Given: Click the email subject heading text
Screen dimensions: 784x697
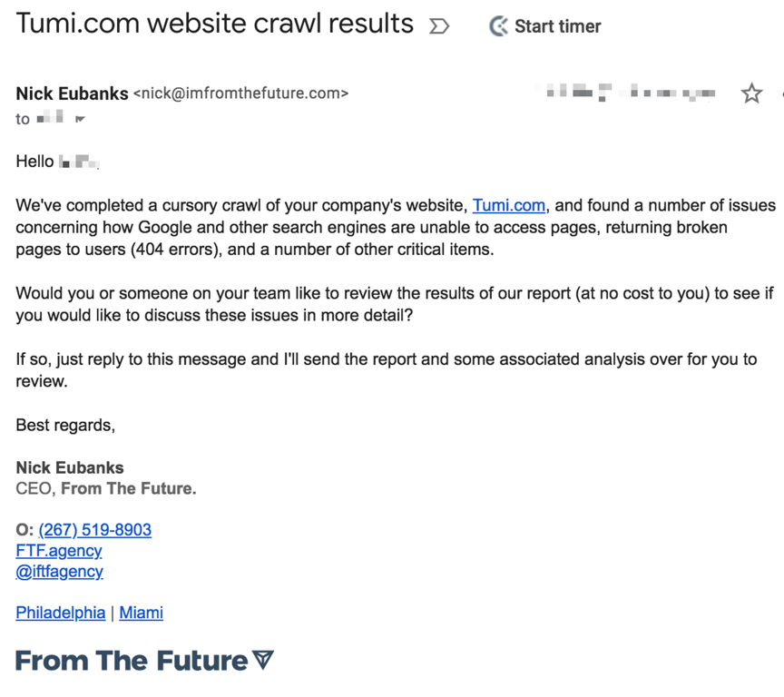Looking at the screenshot, I should pyautogui.click(x=214, y=24).
